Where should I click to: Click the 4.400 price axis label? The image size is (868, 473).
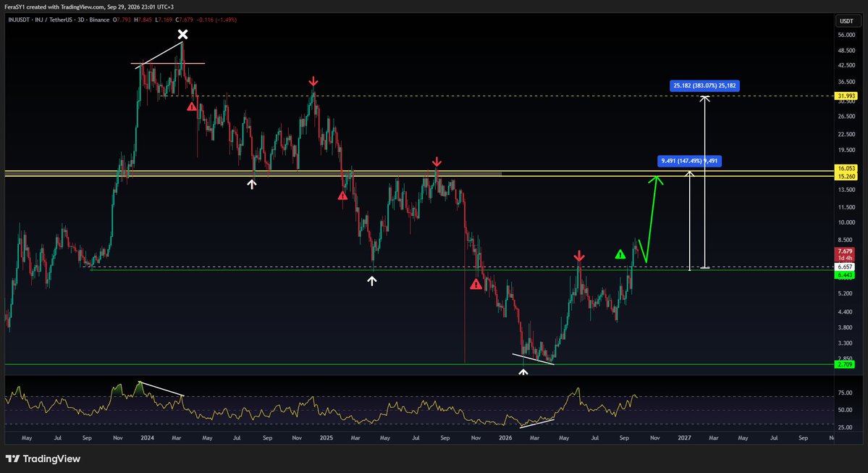coord(846,311)
